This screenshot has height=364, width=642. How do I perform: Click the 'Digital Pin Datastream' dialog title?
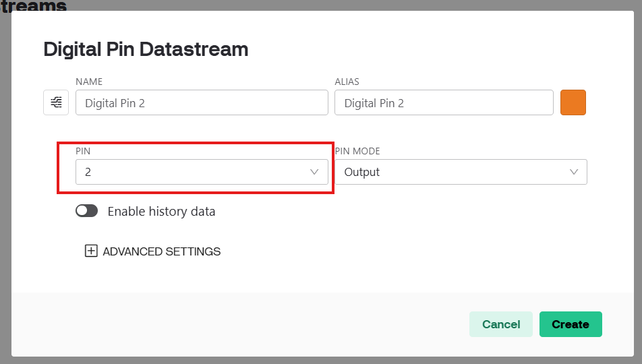[x=146, y=49]
